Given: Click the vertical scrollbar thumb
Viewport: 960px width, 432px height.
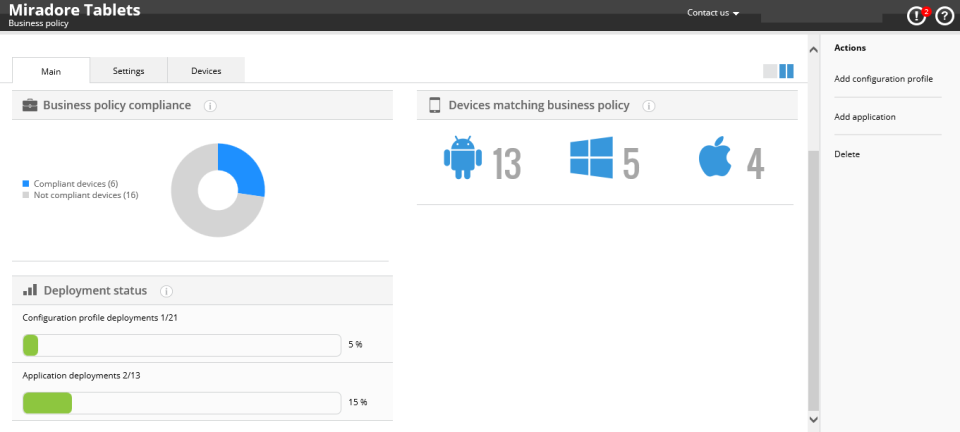Looking at the screenshot, I should 814,280.
